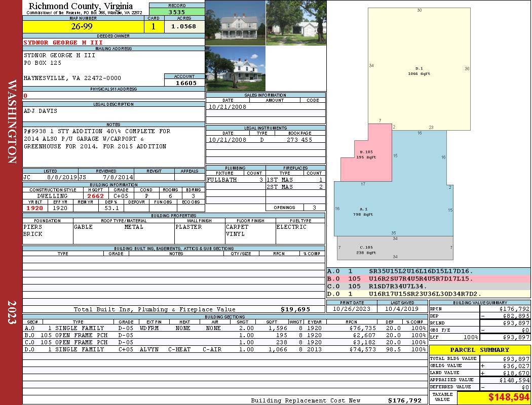Click building grade value C+05
532x405 pixels.
point(121,196)
